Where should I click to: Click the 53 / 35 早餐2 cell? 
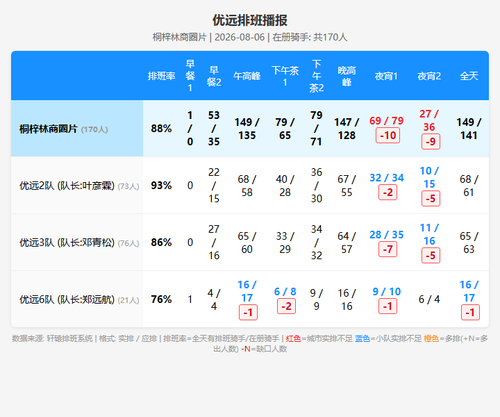(x=214, y=128)
